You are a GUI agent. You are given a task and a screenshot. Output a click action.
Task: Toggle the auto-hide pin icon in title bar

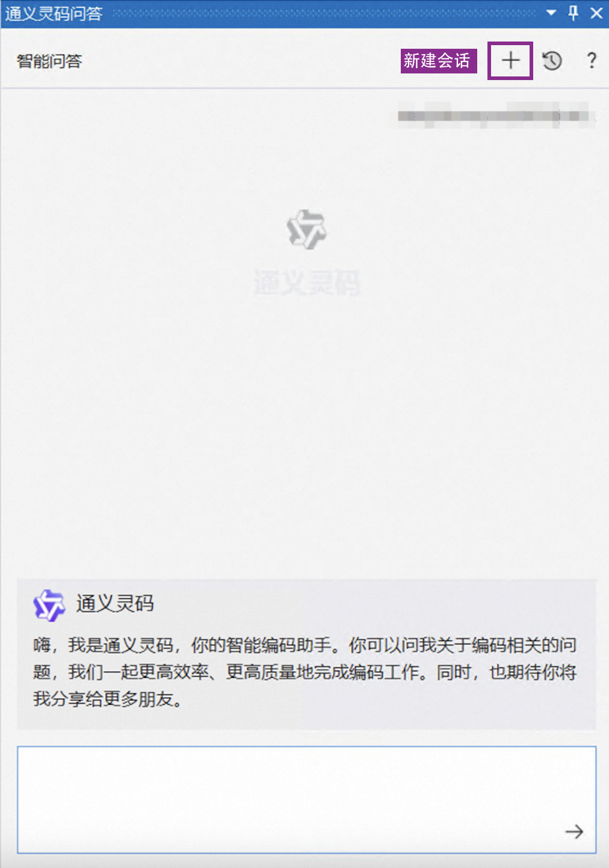click(x=573, y=13)
